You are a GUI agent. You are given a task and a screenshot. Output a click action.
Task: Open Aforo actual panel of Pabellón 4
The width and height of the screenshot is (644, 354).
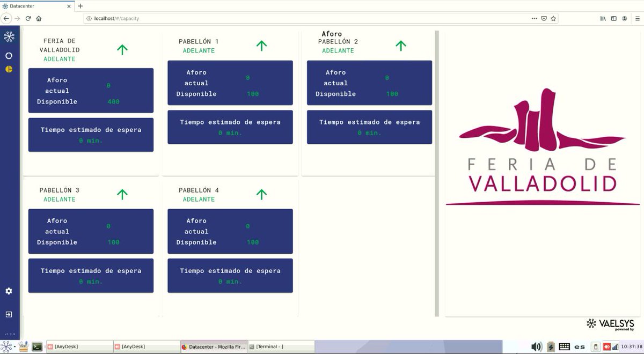(230, 231)
